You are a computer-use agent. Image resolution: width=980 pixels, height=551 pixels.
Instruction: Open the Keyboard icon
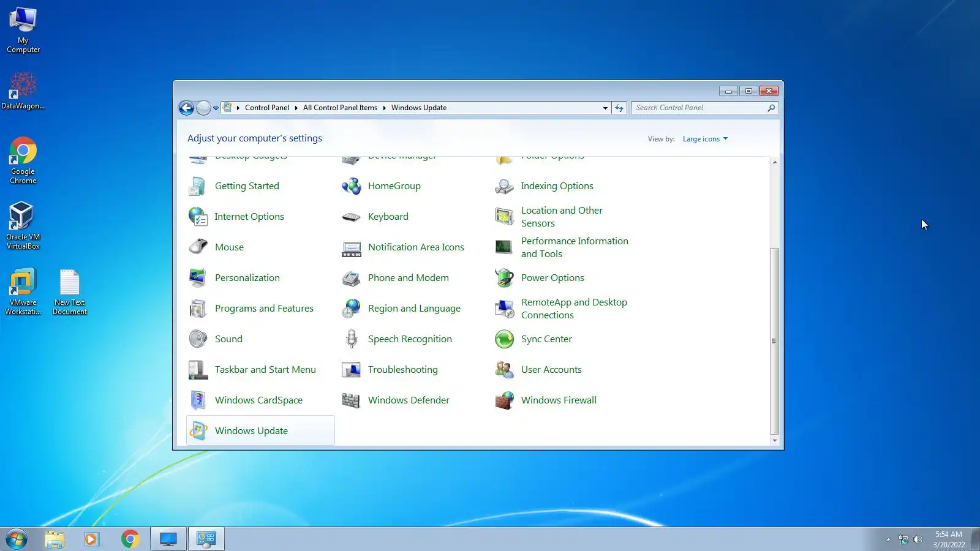tap(351, 217)
